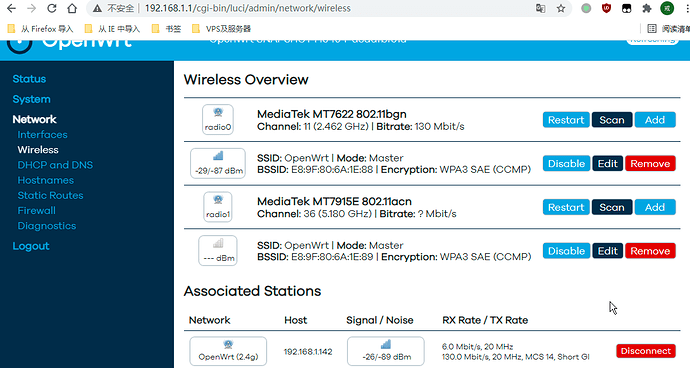This screenshot has height=368, width=690.
Task: Restart the MT7915E radio1
Action: (x=566, y=207)
